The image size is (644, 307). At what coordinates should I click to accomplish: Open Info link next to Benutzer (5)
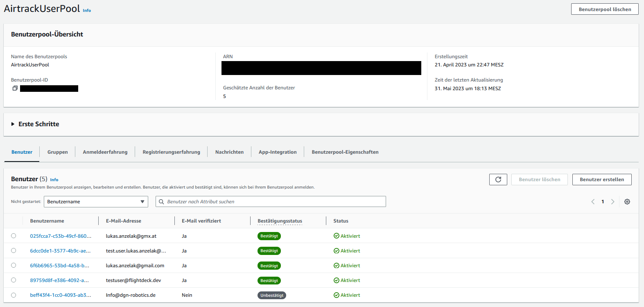coord(54,180)
